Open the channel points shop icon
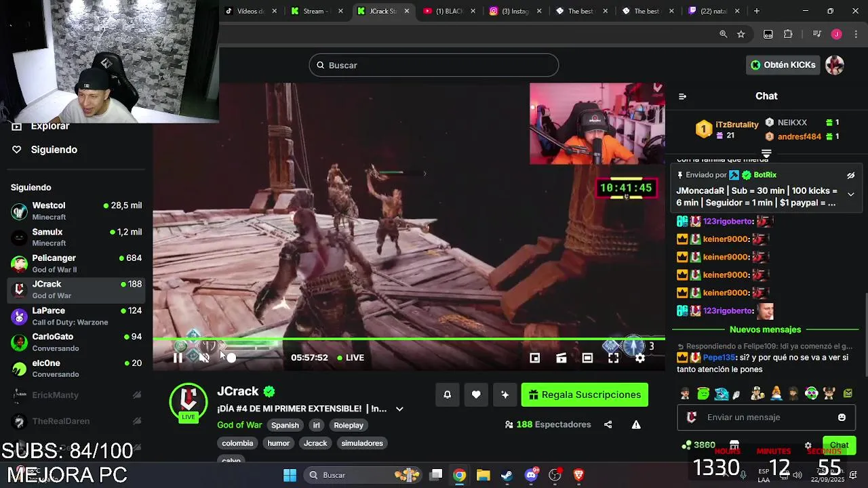The height and width of the screenshot is (488, 868). click(734, 445)
